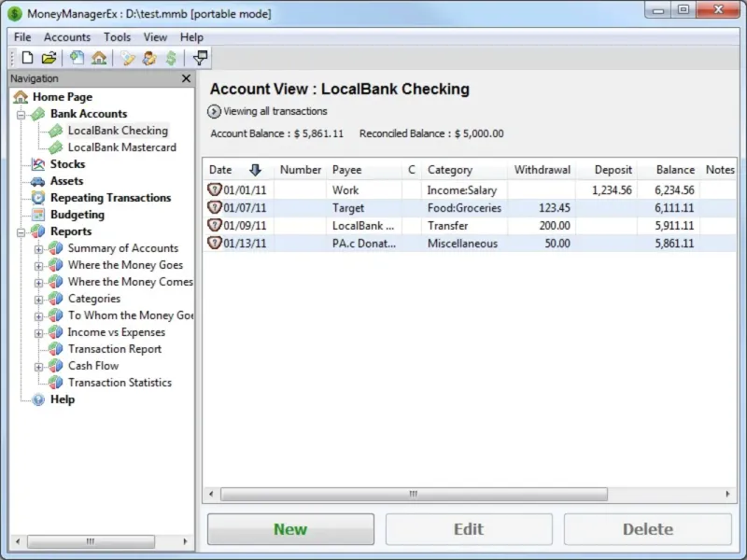Click the Reports pie chart icon

point(38,231)
